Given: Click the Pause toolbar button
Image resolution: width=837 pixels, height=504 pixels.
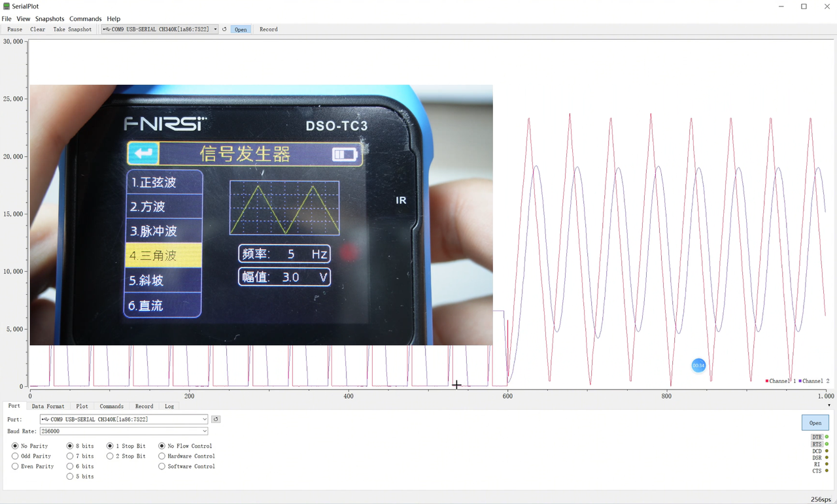Looking at the screenshot, I should (14, 29).
